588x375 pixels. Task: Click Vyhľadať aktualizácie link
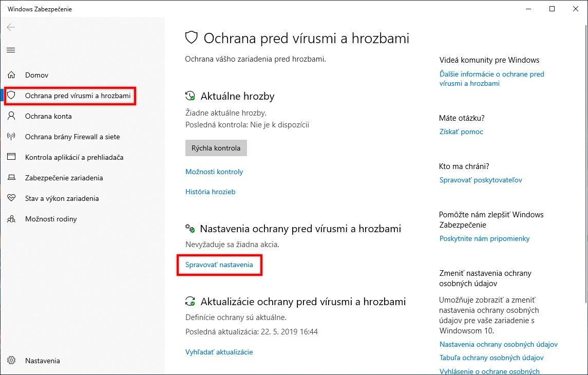(x=219, y=352)
